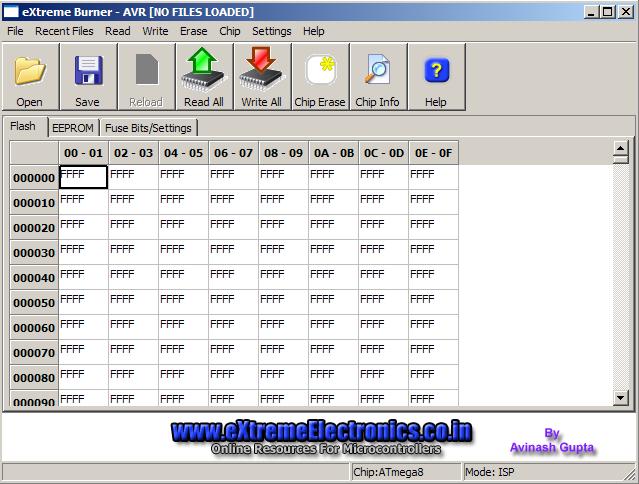The height and width of the screenshot is (484, 639).
Task: Switch to the Fuse Bits/Settings tab
Action: 148,128
